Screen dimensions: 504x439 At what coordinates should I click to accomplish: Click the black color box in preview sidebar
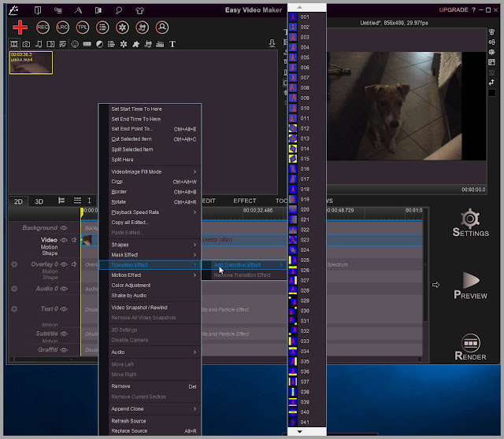[x=491, y=93]
